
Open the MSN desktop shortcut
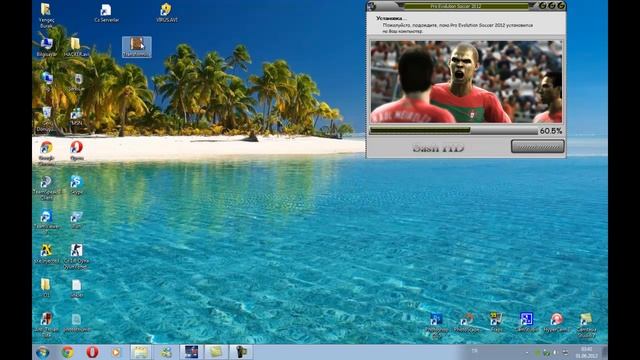click(76, 117)
